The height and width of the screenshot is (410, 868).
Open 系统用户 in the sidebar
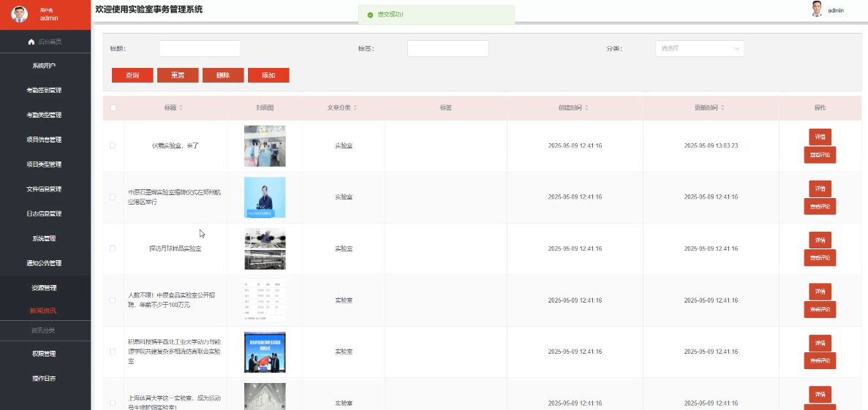tap(44, 66)
